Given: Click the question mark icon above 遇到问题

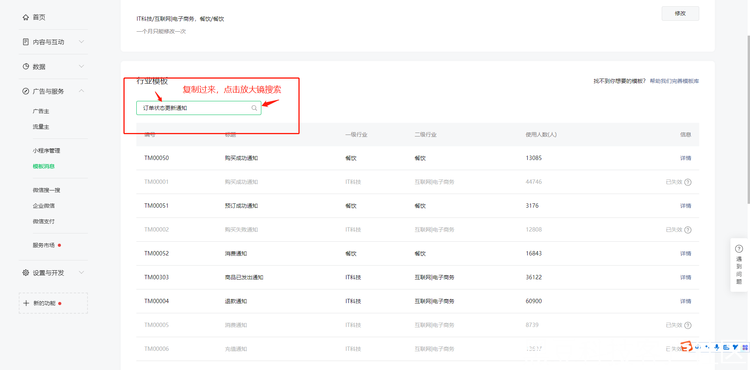Looking at the screenshot, I should 739,249.
